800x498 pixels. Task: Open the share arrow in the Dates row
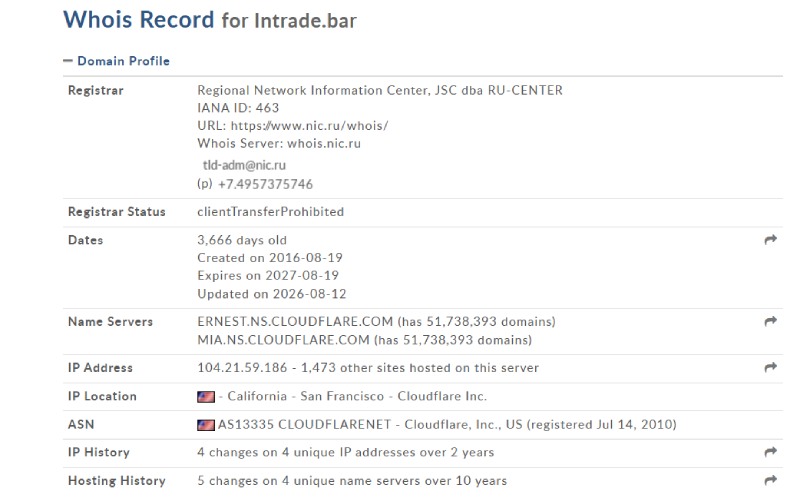pos(770,239)
